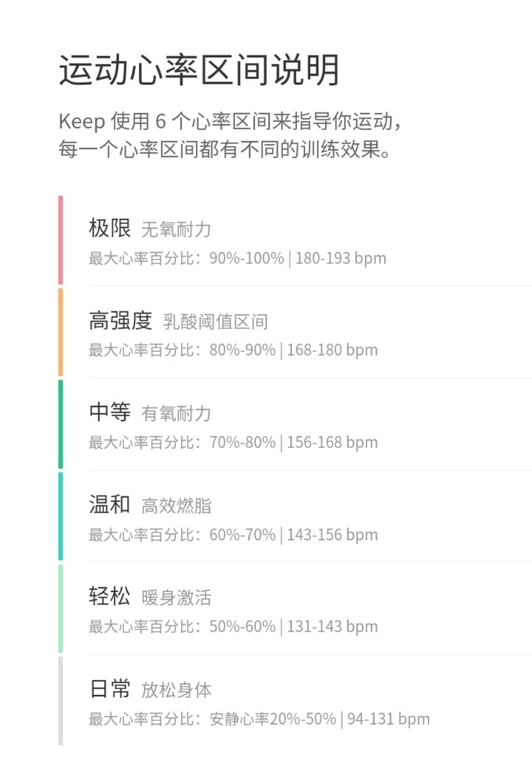Select the 温和 zone title
This screenshot has width=532, height=781.
point(109,504)
